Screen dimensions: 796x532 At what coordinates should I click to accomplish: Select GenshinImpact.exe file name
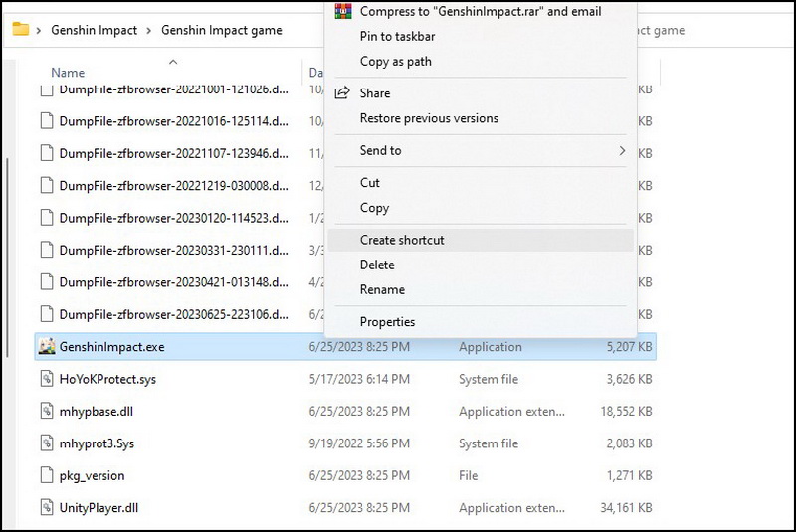[111, 347]
